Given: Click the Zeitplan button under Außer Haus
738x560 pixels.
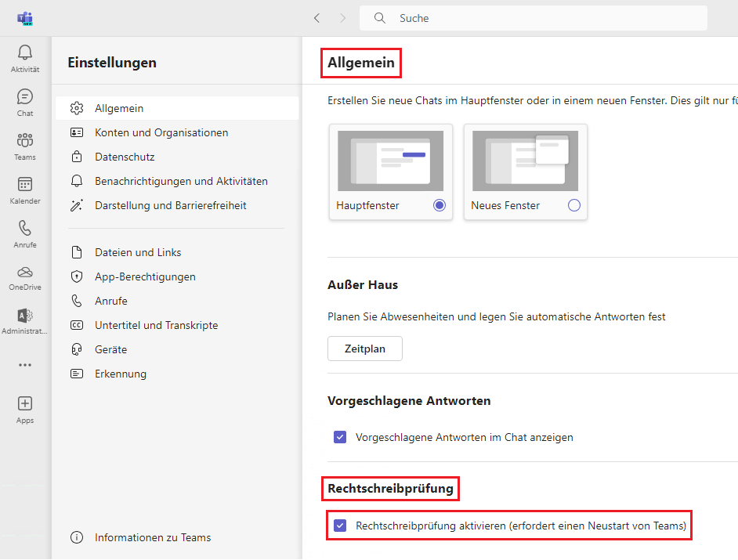Looking at the screenshot, I should tap(365, 349).
